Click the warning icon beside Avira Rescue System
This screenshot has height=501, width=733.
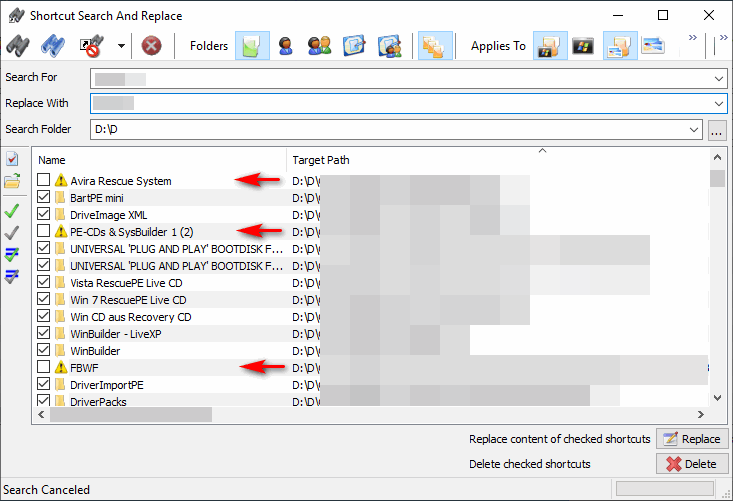click(61, 180)
